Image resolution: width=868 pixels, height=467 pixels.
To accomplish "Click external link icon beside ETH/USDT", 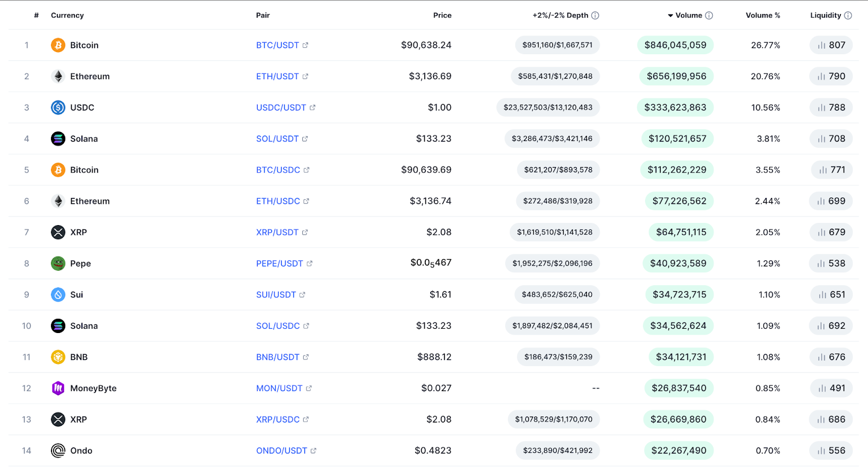I will tap(305, 76).
